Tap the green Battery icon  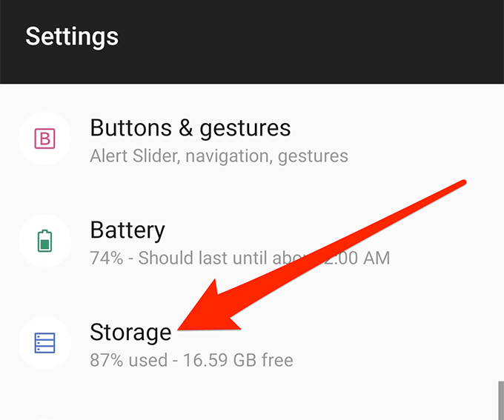tap(44, 241)
